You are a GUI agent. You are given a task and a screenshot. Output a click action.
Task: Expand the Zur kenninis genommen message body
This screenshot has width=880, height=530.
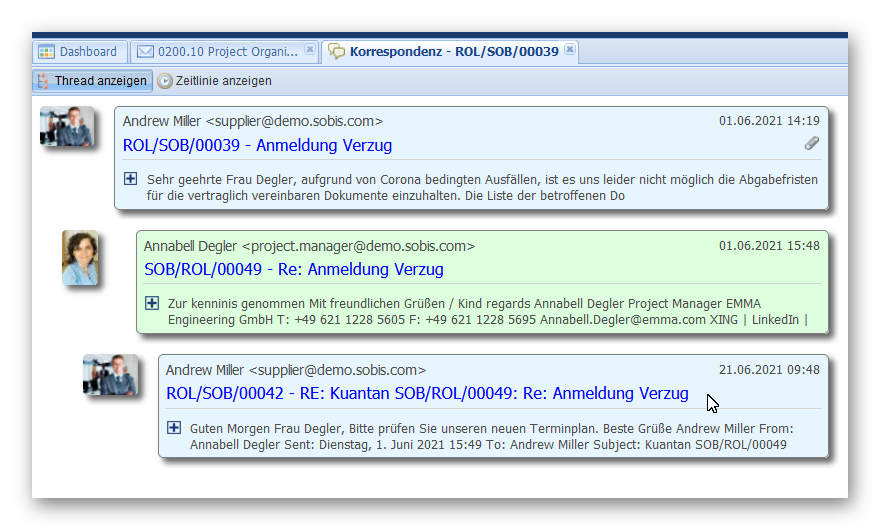click(x=152, y=303)
